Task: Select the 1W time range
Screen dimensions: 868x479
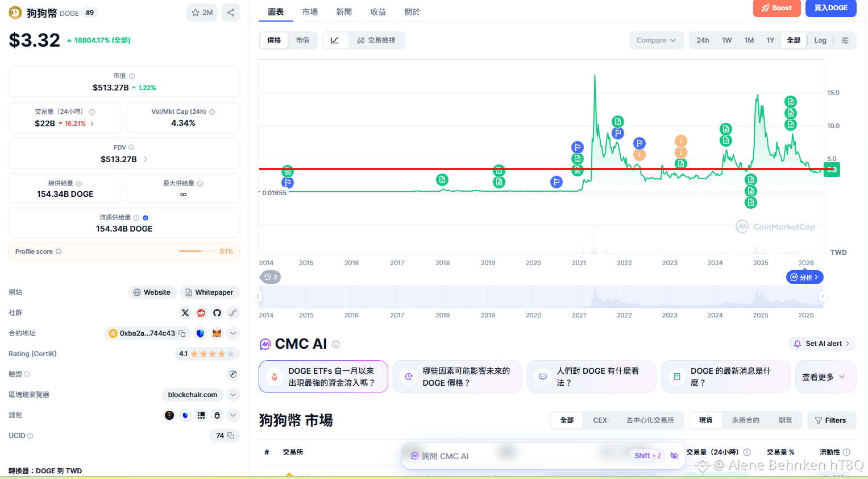Action: point(727,40)
